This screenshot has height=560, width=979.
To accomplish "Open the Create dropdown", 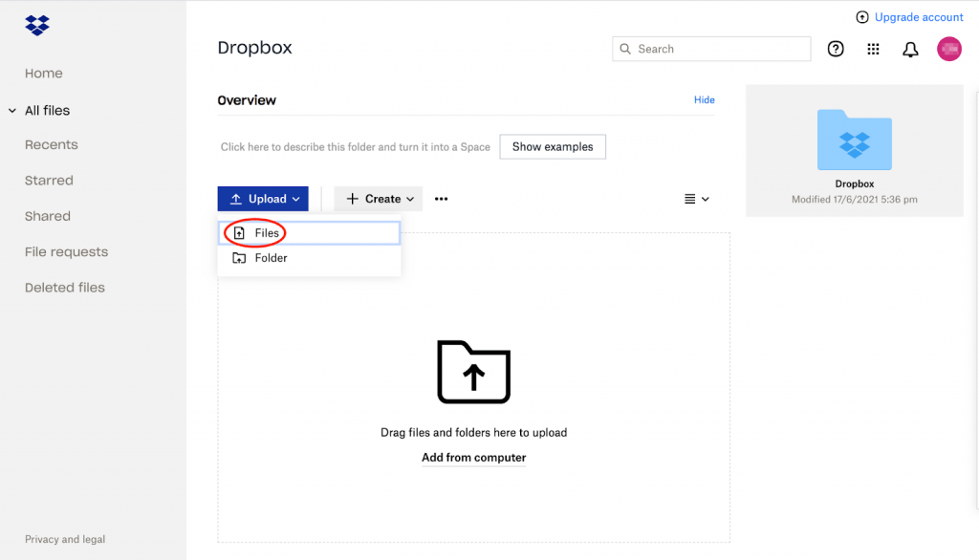I will tap(379, 199).
